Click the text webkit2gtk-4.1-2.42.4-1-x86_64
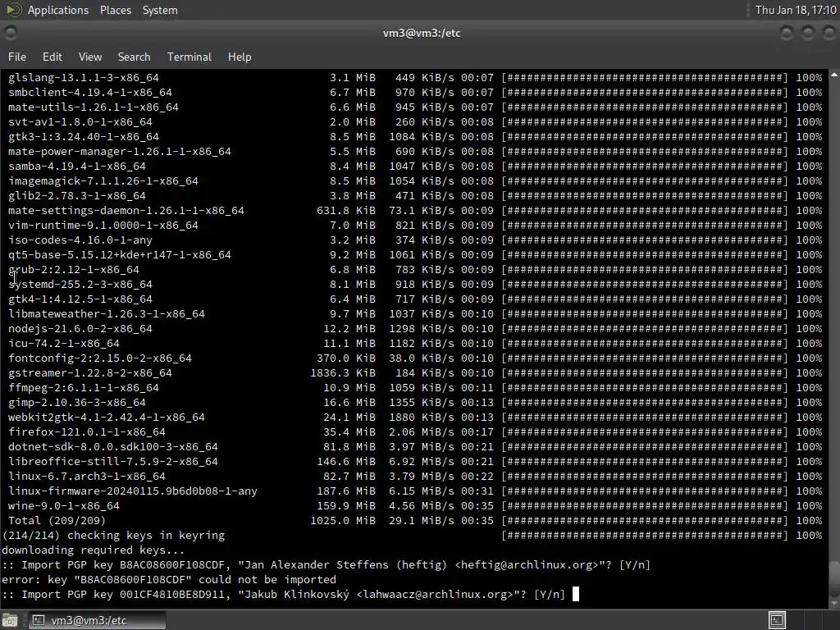This screenshot has width=840, height=630. [107, 418]
